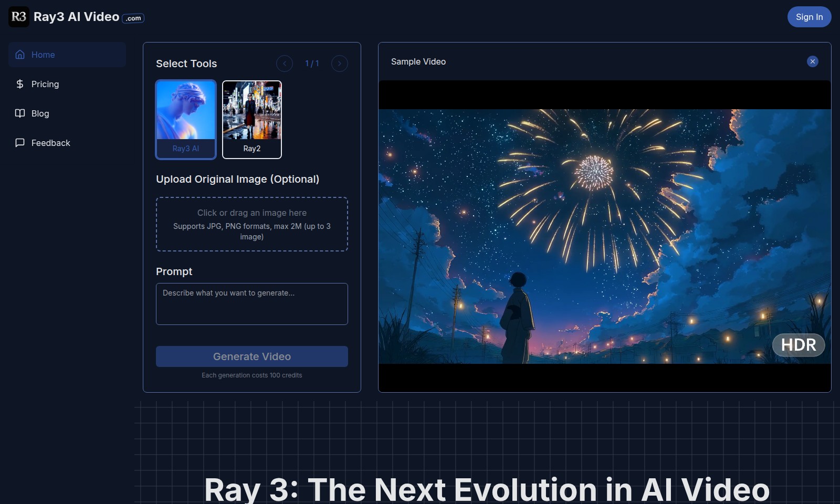Open the Feedback page
The image size is (840, 504).
point(67,143)
